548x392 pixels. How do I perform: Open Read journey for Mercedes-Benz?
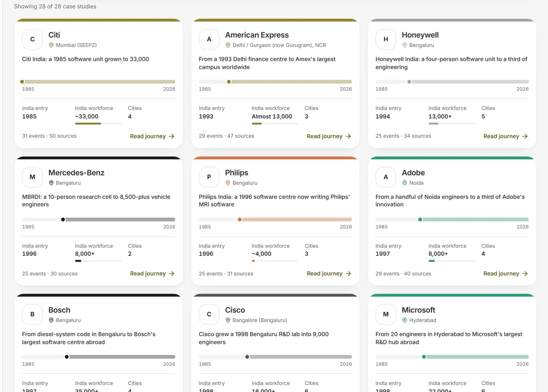point(152,273)
